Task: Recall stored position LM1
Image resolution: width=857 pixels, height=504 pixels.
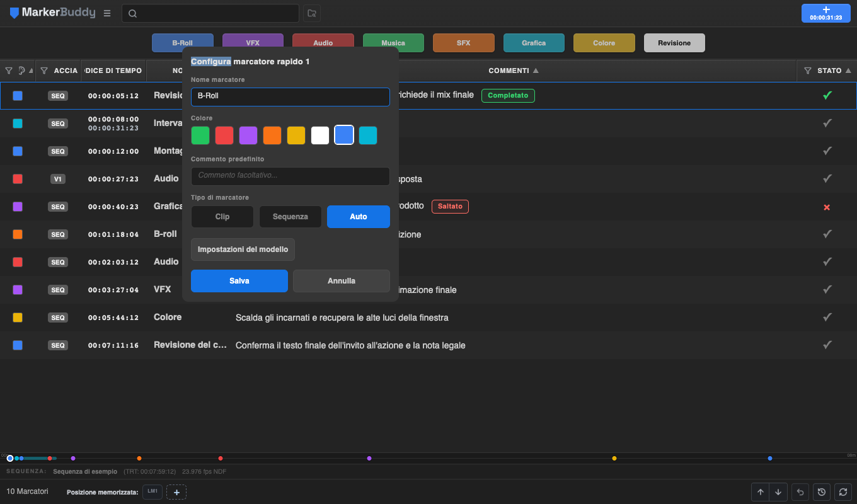Action: 152,491
